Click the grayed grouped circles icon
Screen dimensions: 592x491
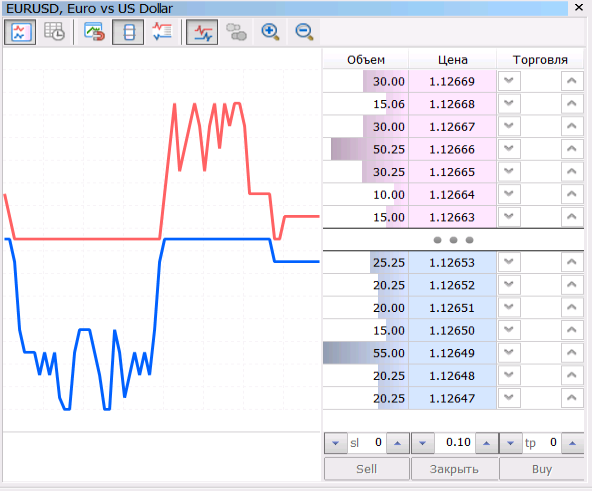click(x=236, y=32)
